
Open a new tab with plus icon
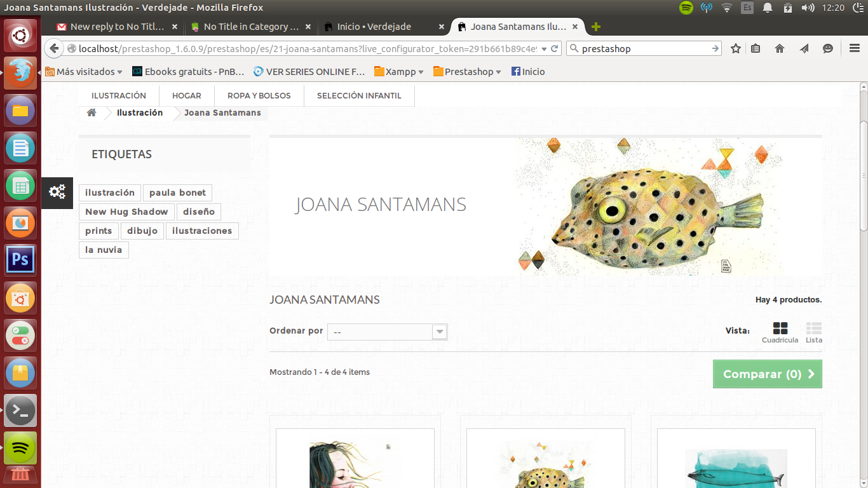pos(595,27)
